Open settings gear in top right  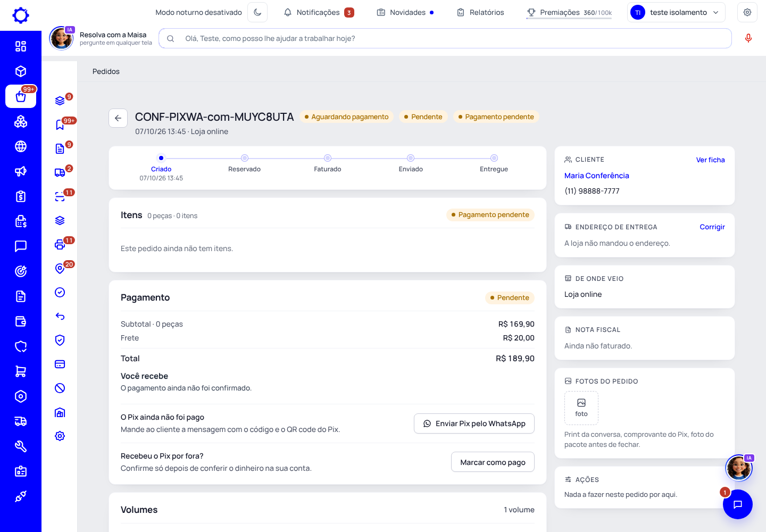pyautogui.click(x=747, y=12)
